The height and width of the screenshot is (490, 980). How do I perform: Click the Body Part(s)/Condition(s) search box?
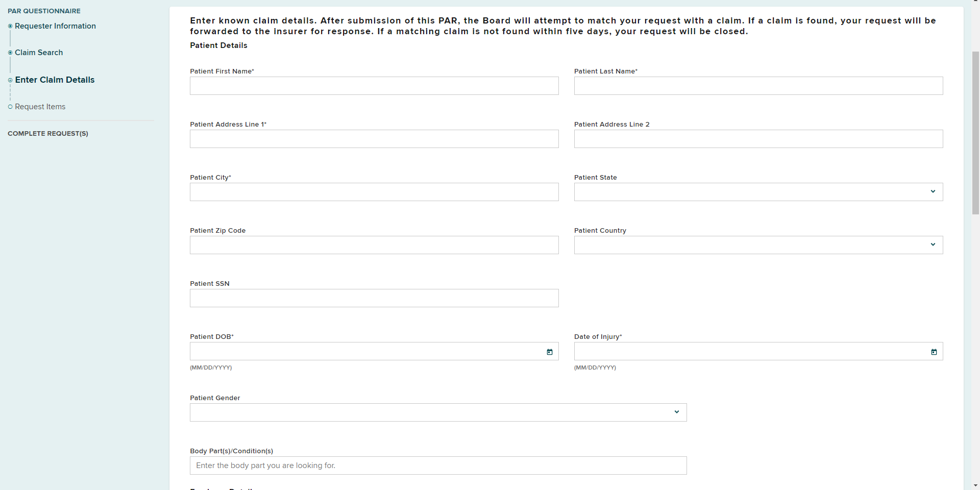click(438, 465)
